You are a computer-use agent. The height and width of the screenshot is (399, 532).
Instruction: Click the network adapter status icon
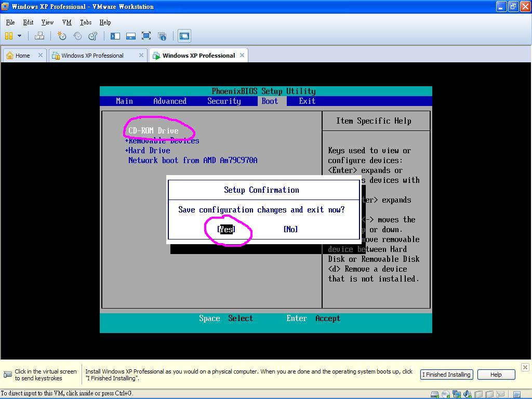point(457,394)
